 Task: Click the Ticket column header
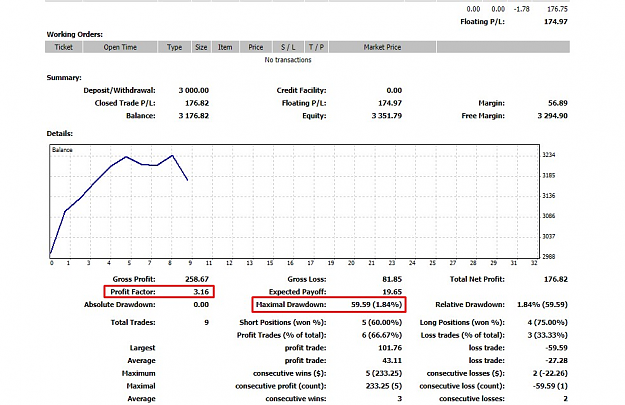(63, 47)
